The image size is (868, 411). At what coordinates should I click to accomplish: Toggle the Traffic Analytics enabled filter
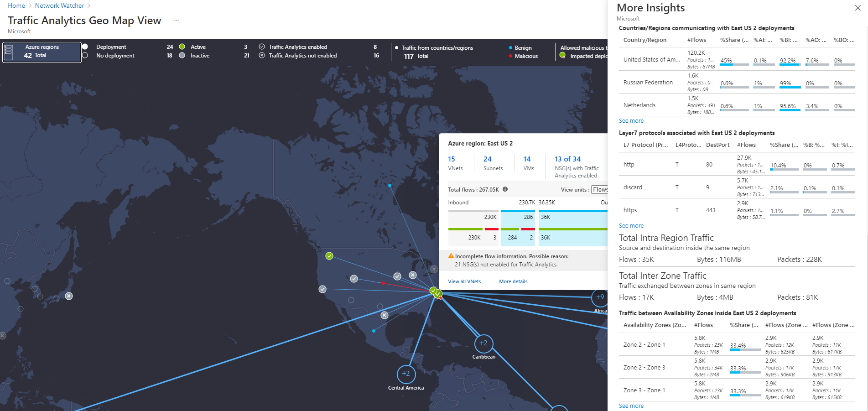pos(262,47)
